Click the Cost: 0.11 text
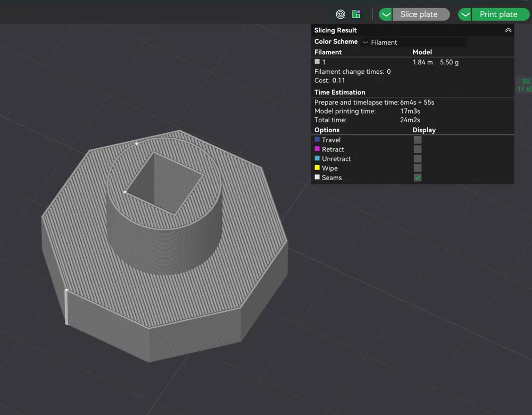The image size is (532, 415). (329, 80)
